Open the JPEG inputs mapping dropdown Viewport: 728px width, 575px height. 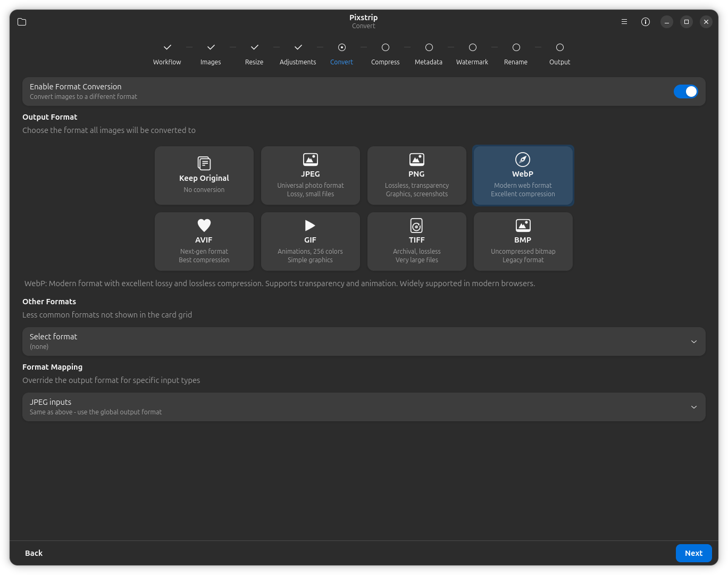coord(364,407)
